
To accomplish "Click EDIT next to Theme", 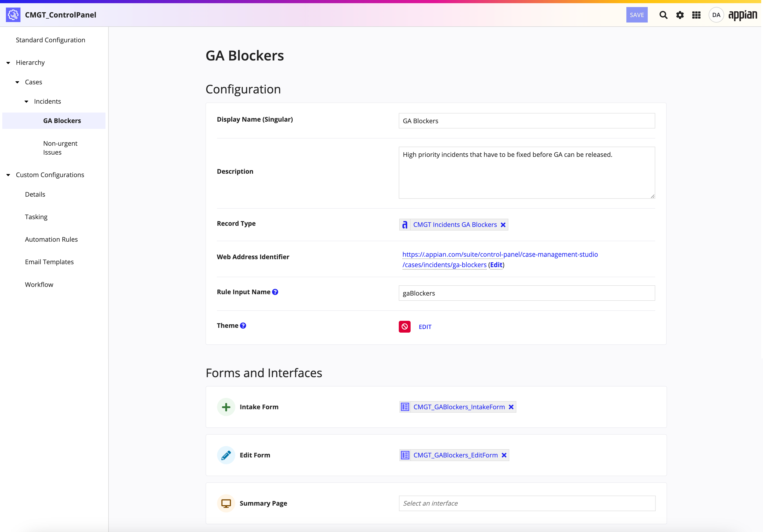I will (x=425, y=327).
